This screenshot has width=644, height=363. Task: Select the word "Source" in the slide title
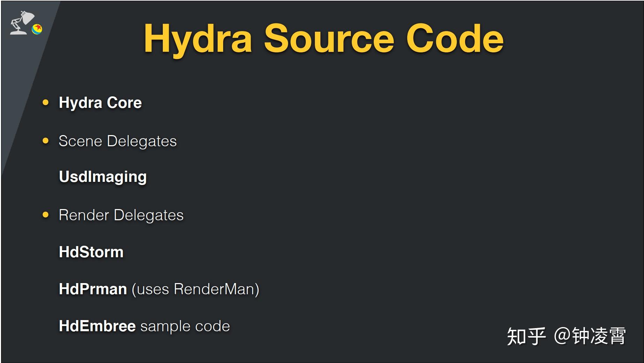(x=329, y=38)
